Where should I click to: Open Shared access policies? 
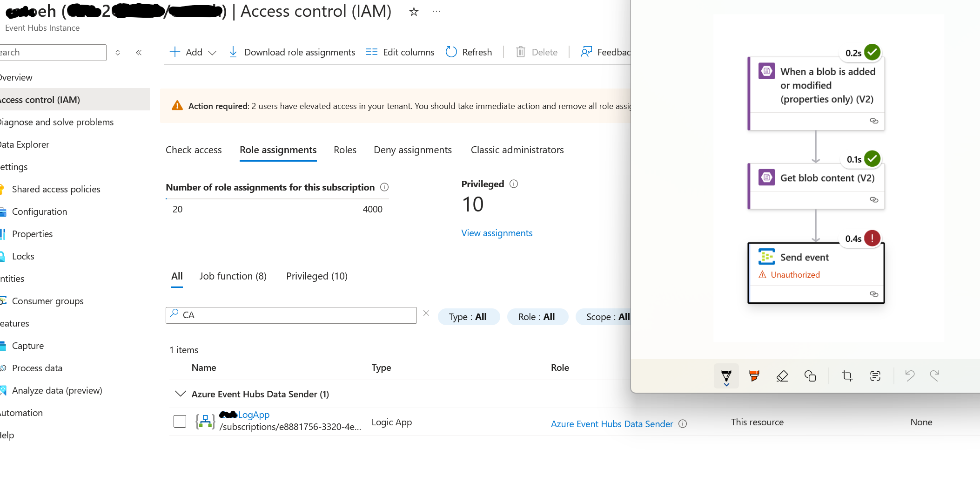tap(56, 189)
